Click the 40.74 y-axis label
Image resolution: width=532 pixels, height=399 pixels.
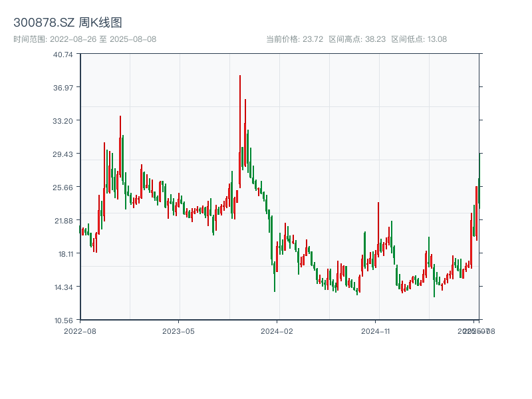pyautogui.click(x=63, y=55)
